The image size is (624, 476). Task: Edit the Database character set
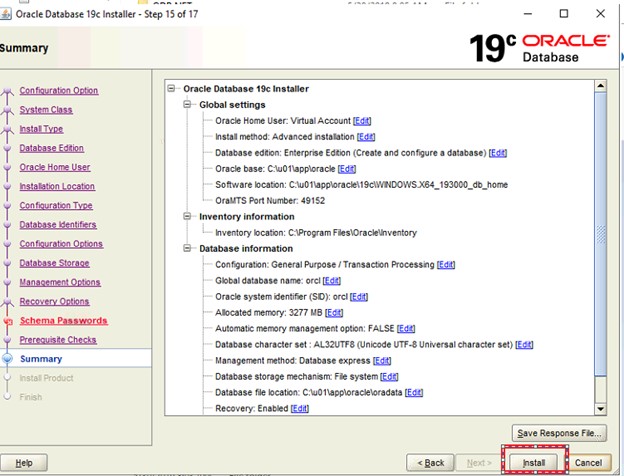click(x=524, y=344)
